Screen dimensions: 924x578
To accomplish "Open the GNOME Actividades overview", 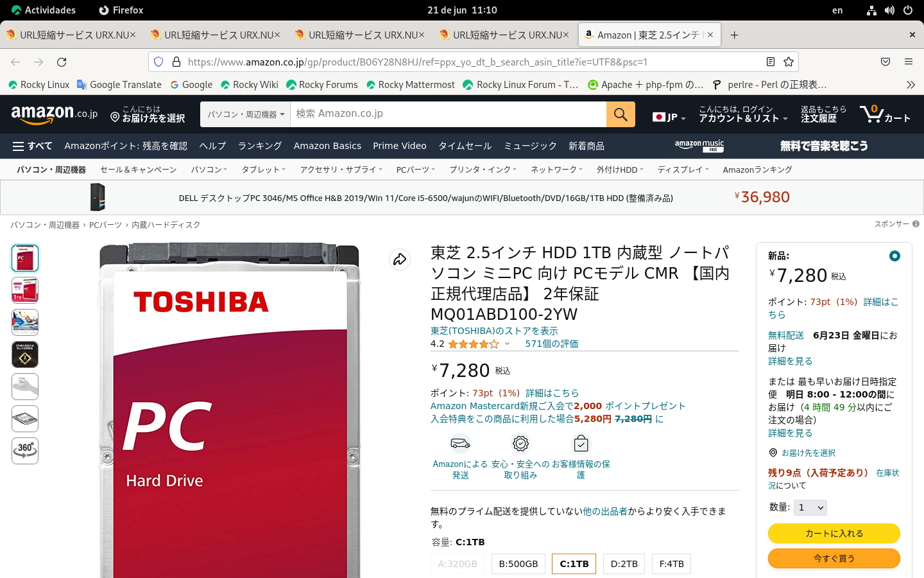I will 44,10.
